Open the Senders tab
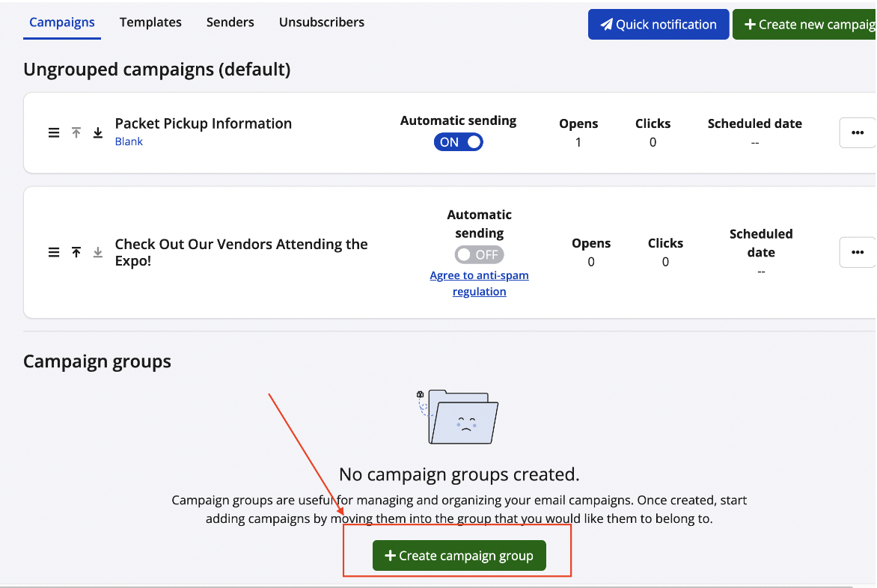The width and height of the screenshot is (877, 588). tap(230, 22)
